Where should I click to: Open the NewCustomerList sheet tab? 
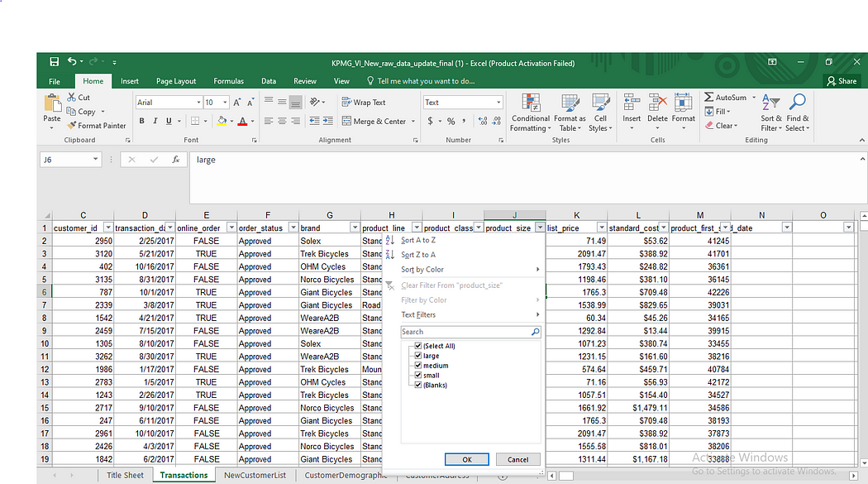click(x=255, y=474)
